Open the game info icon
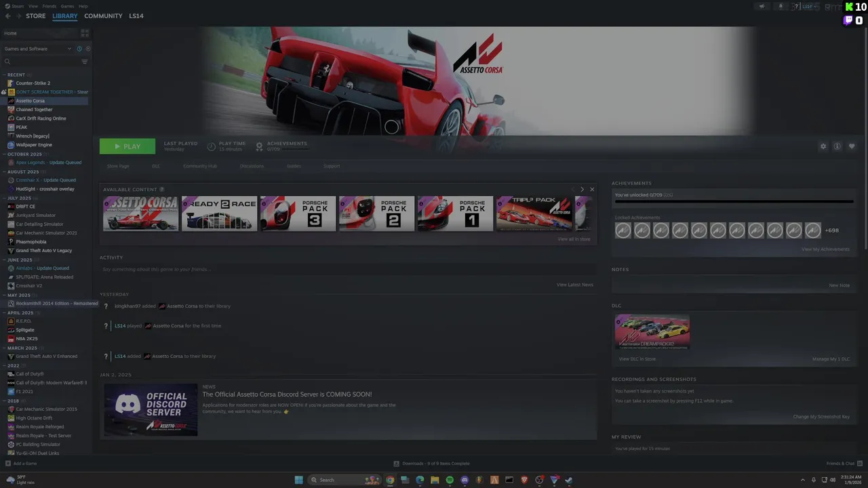 837,146
